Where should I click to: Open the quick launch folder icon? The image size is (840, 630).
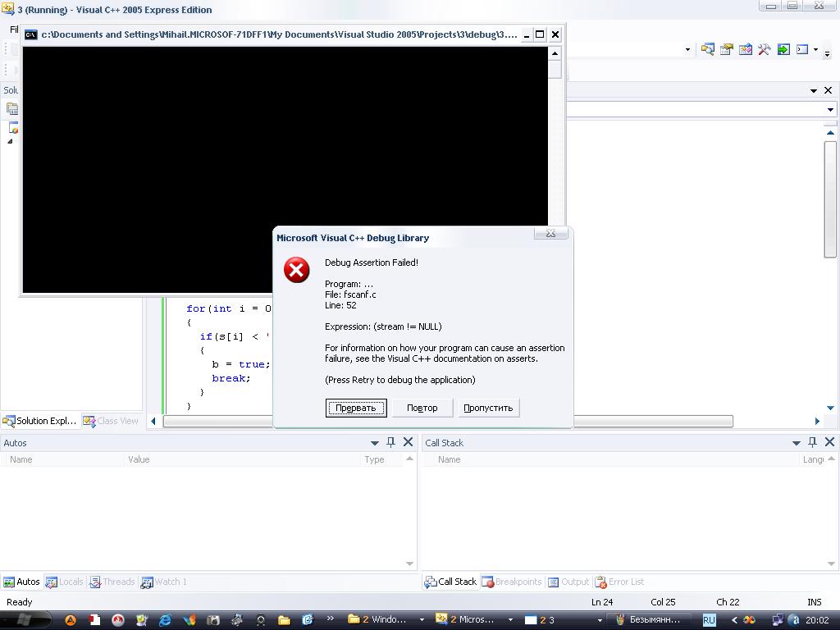coord(284,620)
